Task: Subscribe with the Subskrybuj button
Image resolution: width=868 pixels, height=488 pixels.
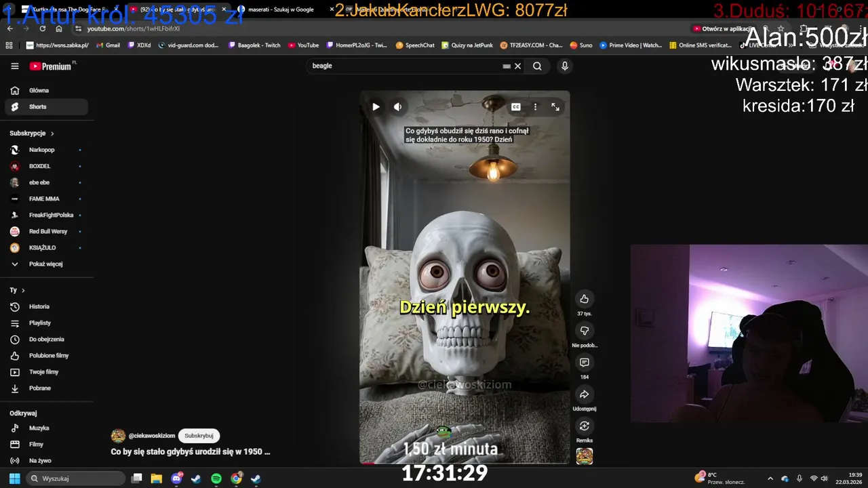Action: click(199, 436)
